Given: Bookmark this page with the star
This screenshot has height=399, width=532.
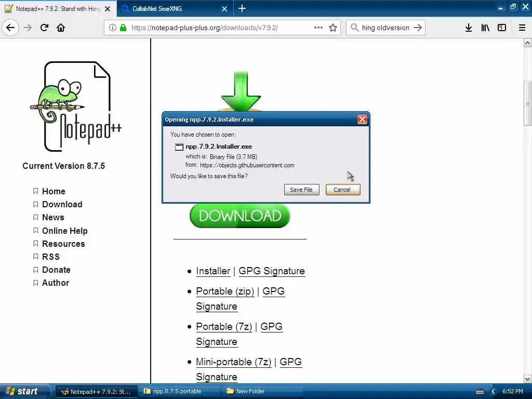Looking at the screenshot, I should pyautogui.click(x=333, y=28).
